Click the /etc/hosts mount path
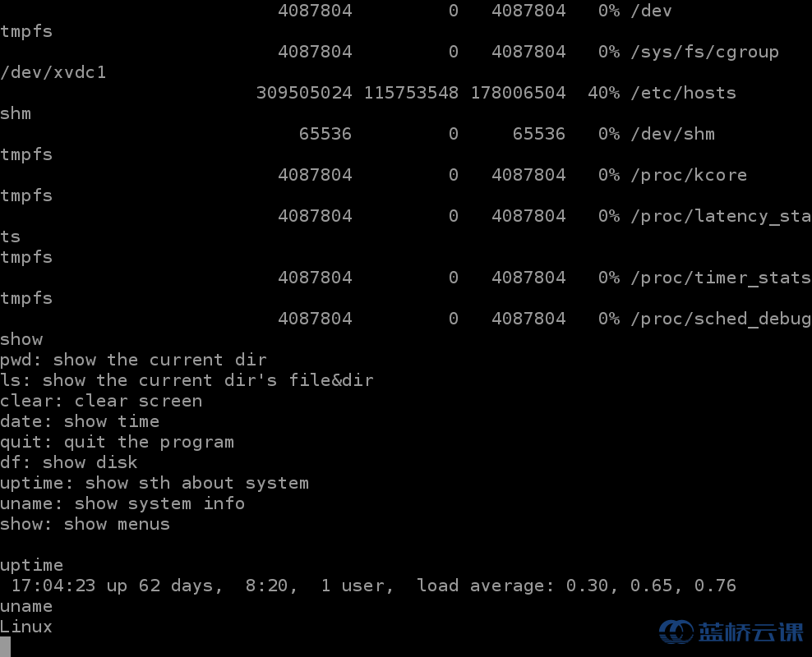 point(683,93)
